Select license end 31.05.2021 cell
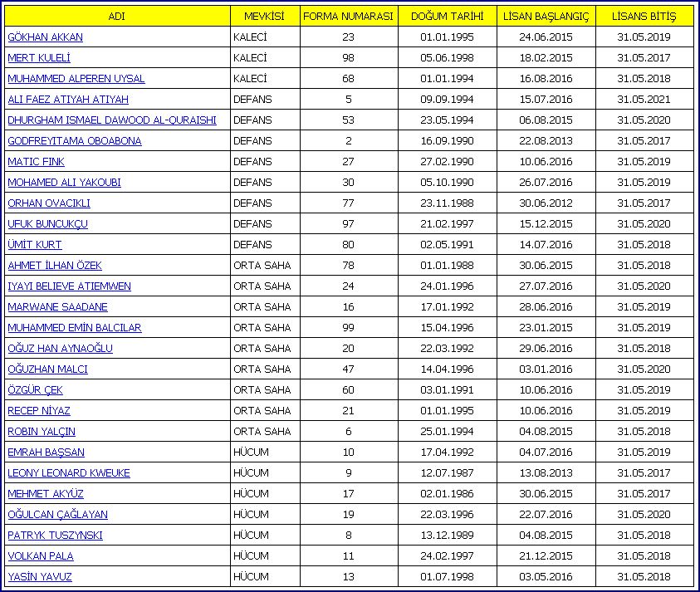Screen dimensions: 700x592 (644, 100)
